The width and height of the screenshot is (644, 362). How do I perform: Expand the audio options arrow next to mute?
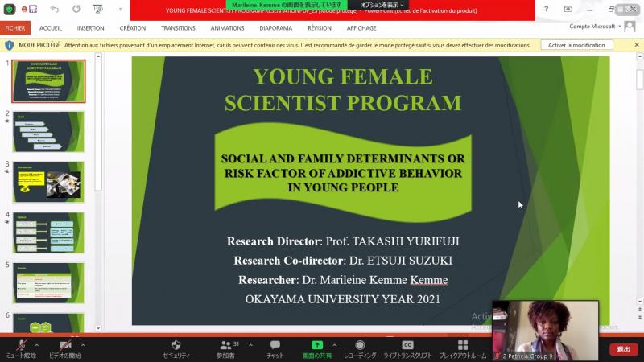pyautogui.click(x=36, y=345)
